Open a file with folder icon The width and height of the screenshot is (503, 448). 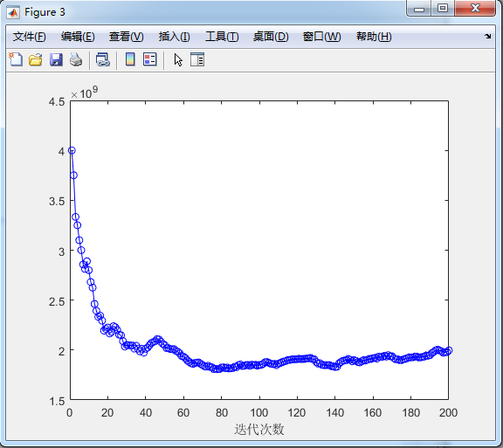tap(36, 59)
